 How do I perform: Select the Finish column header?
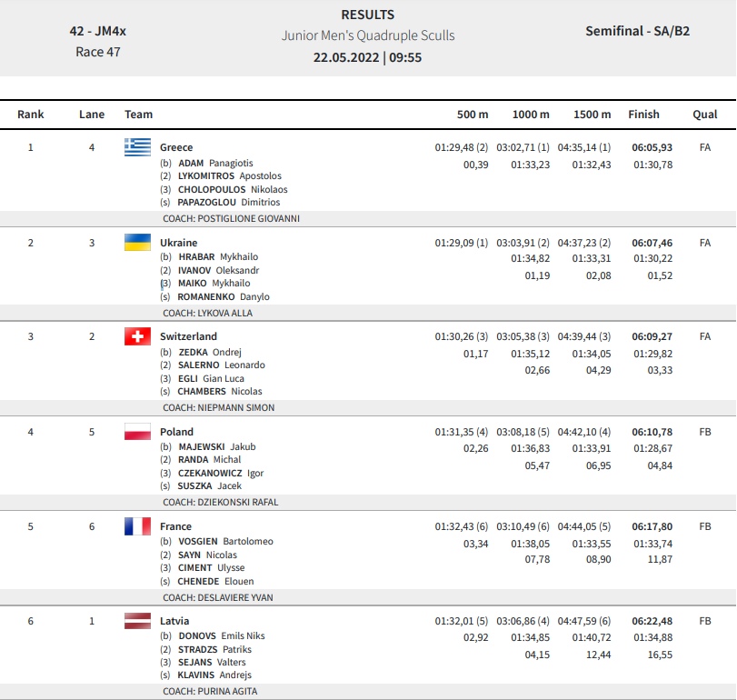click(x=644, y=115)
